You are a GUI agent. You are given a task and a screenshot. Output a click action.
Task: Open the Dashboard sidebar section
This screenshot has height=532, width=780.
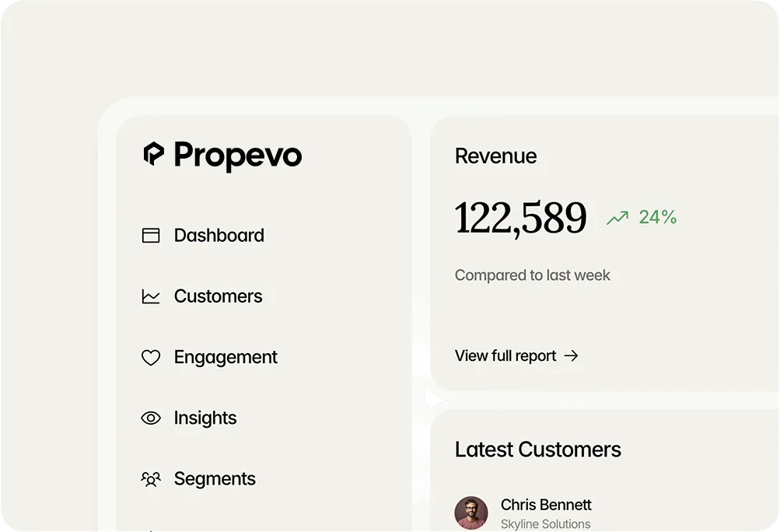click(x=219, y=235)
